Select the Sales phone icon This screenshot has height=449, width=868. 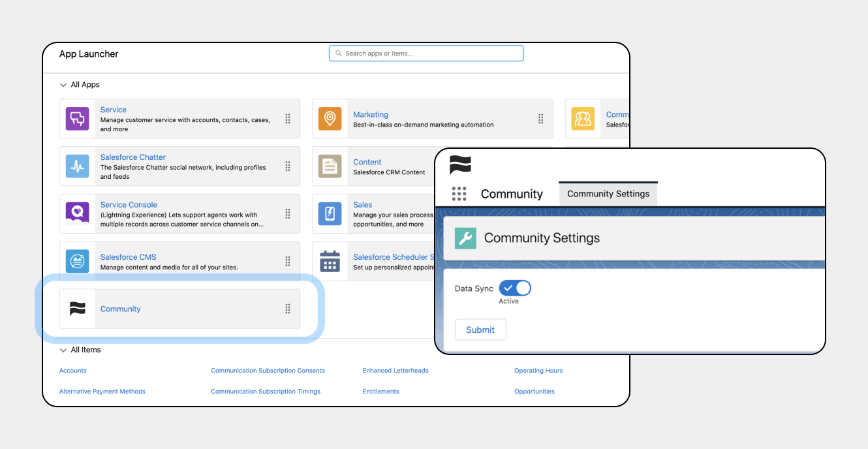point(330,213)
